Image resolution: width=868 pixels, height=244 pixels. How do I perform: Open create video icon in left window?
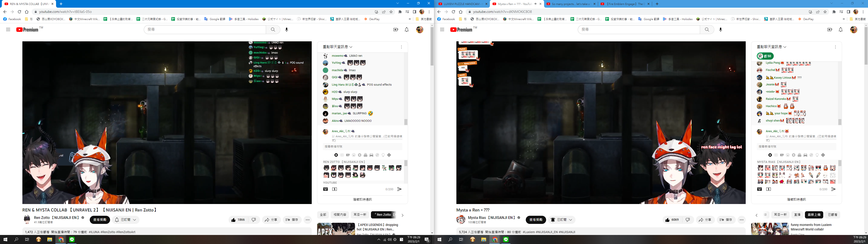click(396, 30)
